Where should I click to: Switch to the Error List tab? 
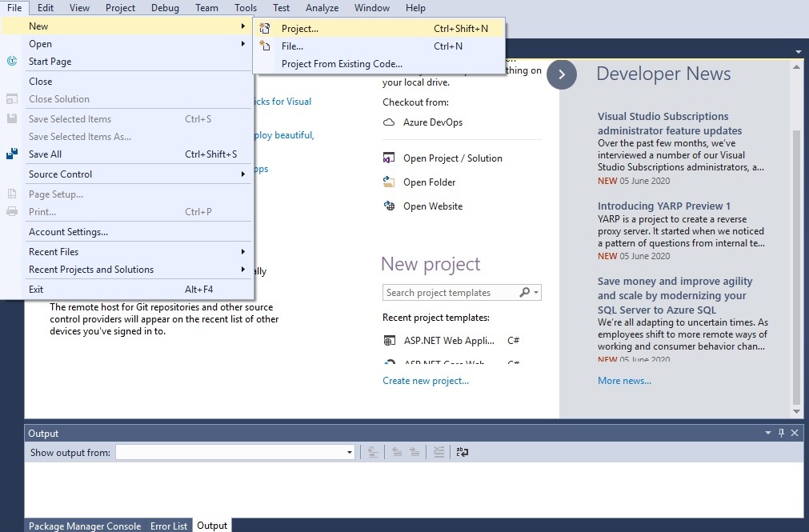point(169,526)
